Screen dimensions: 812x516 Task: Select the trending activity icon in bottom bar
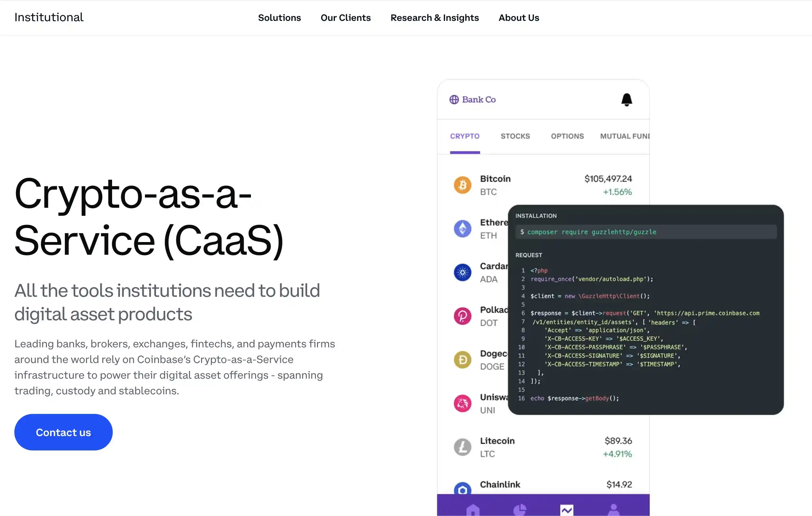point(567,510)
